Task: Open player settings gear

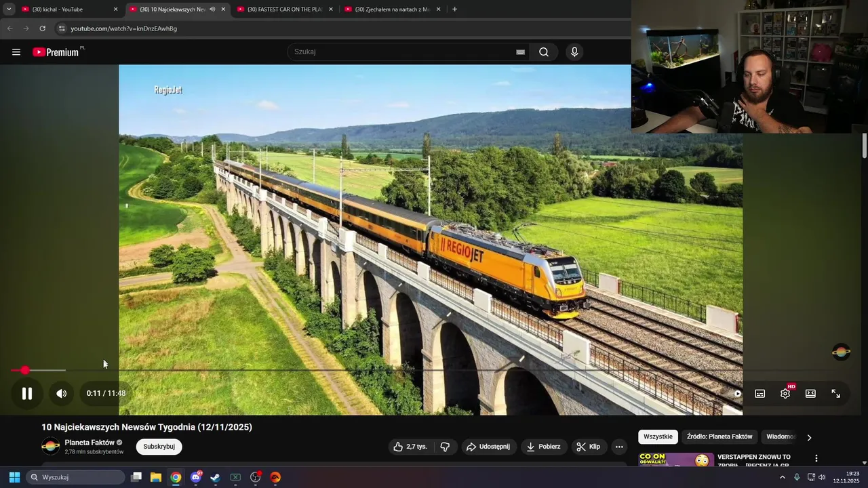Action: (x=785, y=394)
